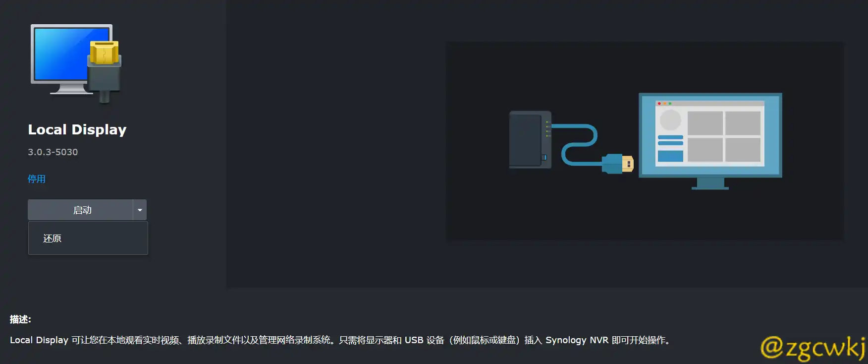Expand the dropdown arrow beside 启动
The image size is (868, 364).
coord(140,210)
